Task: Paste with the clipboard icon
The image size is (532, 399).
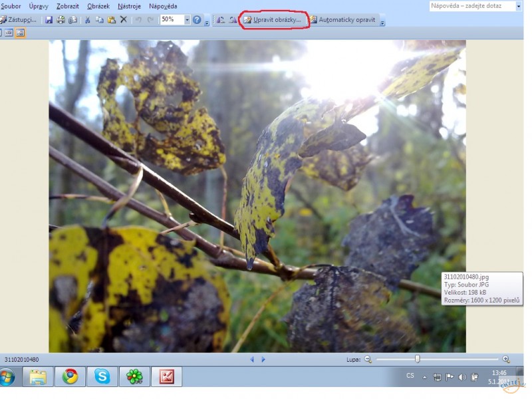Action: click(x=111, y=20)
